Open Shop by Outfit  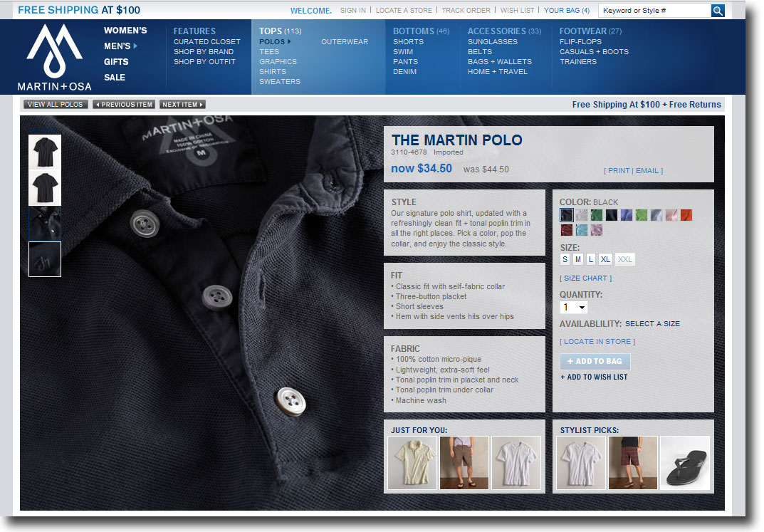204,61
